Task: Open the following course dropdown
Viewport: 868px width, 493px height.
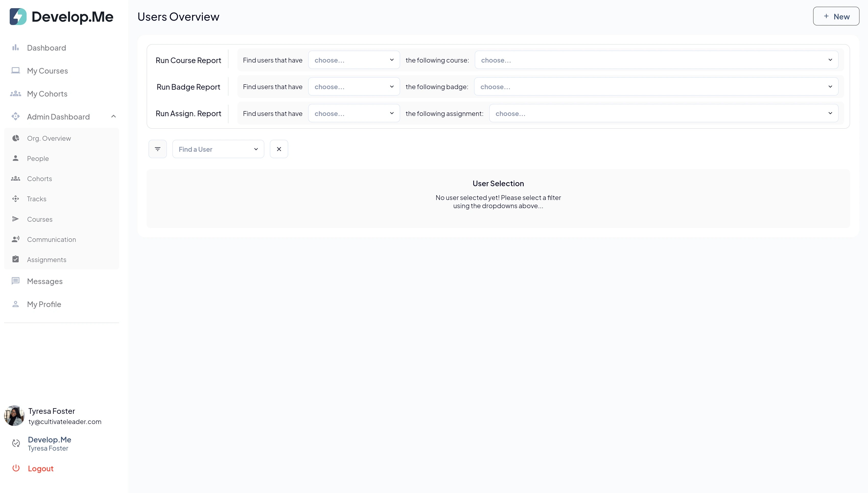Action: point(656,60)
